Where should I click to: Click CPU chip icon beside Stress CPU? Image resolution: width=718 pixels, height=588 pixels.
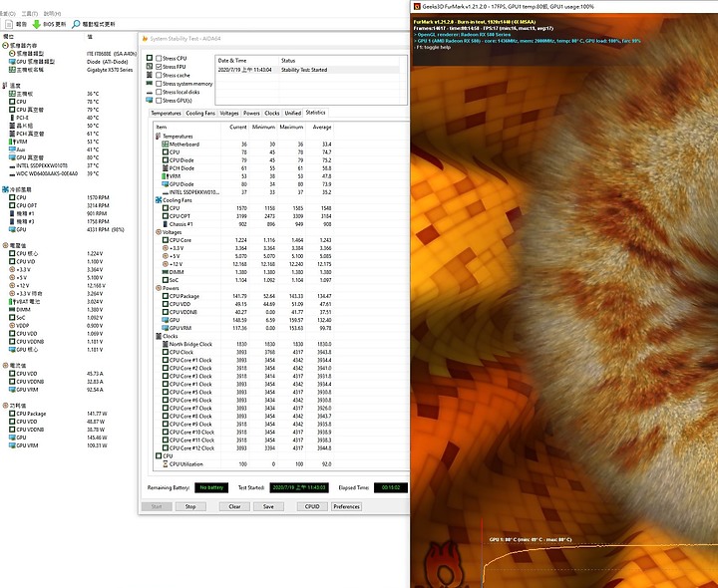150,58
